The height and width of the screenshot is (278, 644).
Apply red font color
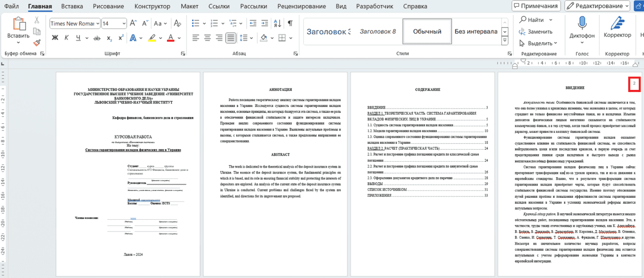171,38
